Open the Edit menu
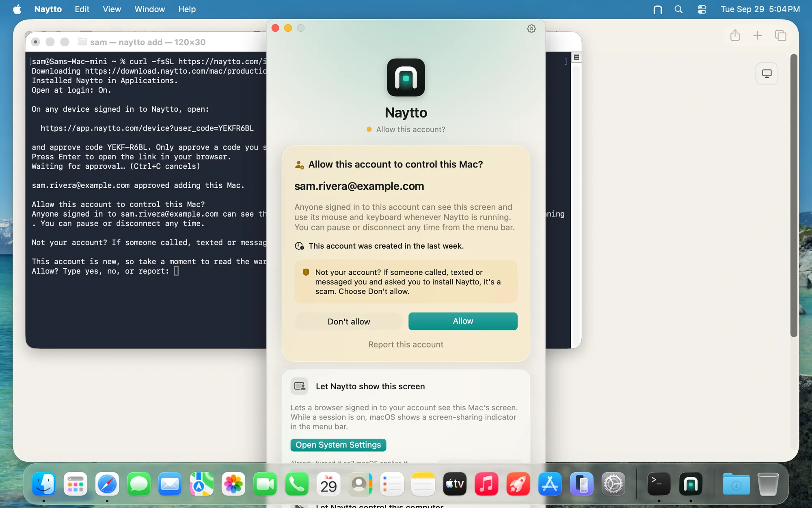Screen dimensions: 812x508 click(82, 9)
